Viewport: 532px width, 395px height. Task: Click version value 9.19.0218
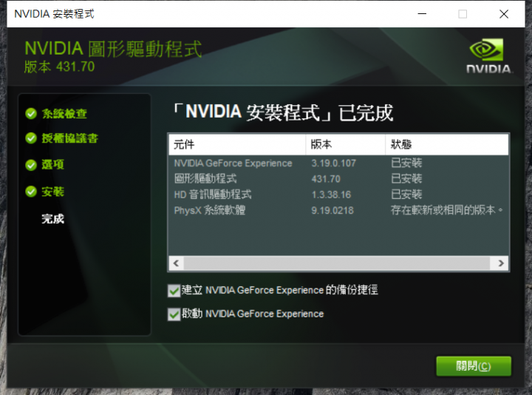pos(332,211)
